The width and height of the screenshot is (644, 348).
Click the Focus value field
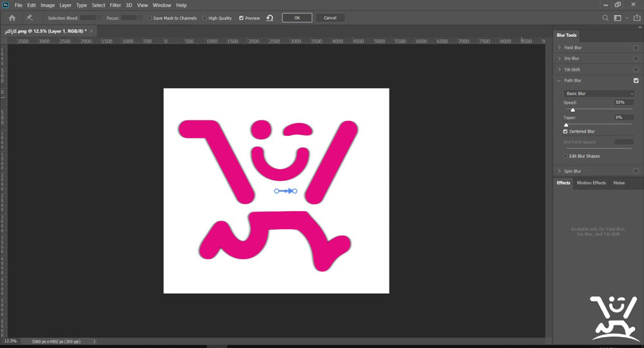pos(129,18)
